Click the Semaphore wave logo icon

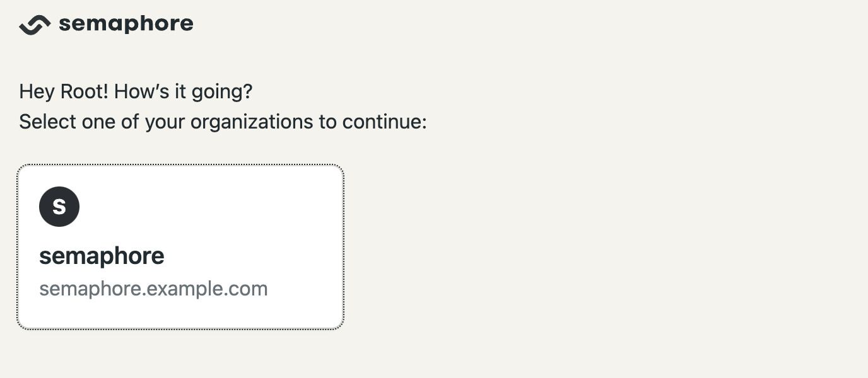tap(35, 25)
